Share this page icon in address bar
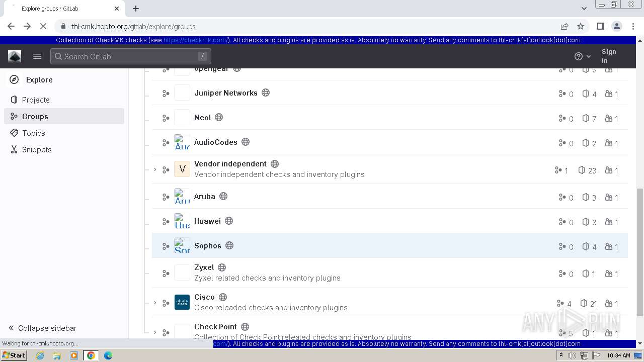This screenshot has height=362, width=644. point(565,26)
